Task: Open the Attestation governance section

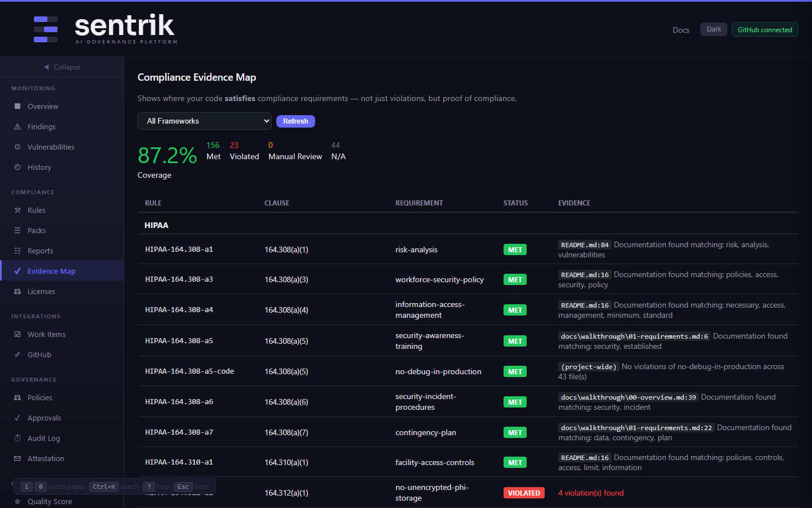Action: [45, 458]
